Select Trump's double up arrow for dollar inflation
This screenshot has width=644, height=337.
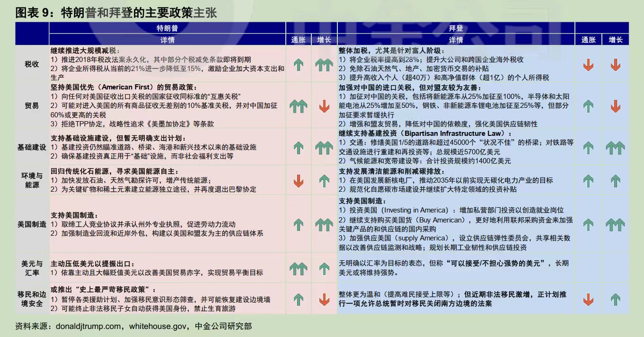[298, 269]
